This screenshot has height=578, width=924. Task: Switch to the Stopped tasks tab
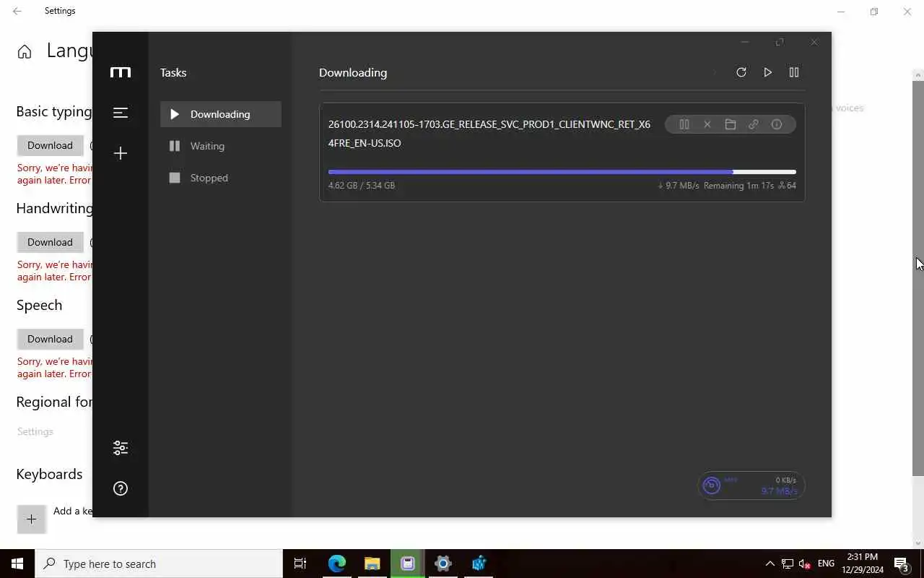click(221, 178)
